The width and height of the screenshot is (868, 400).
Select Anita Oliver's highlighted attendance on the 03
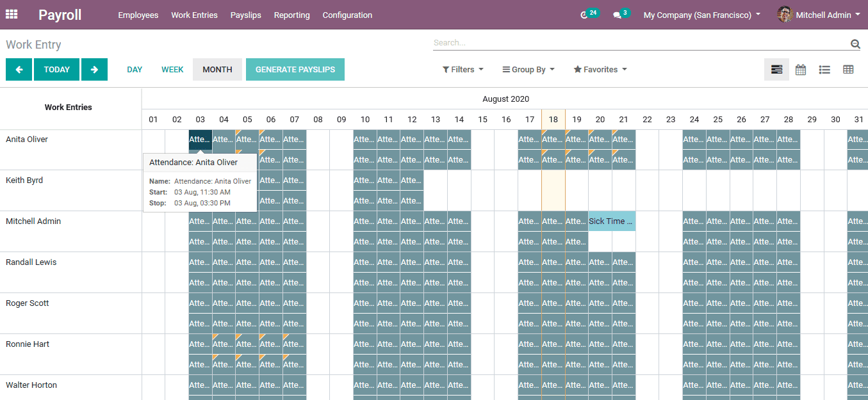point(200,140)
